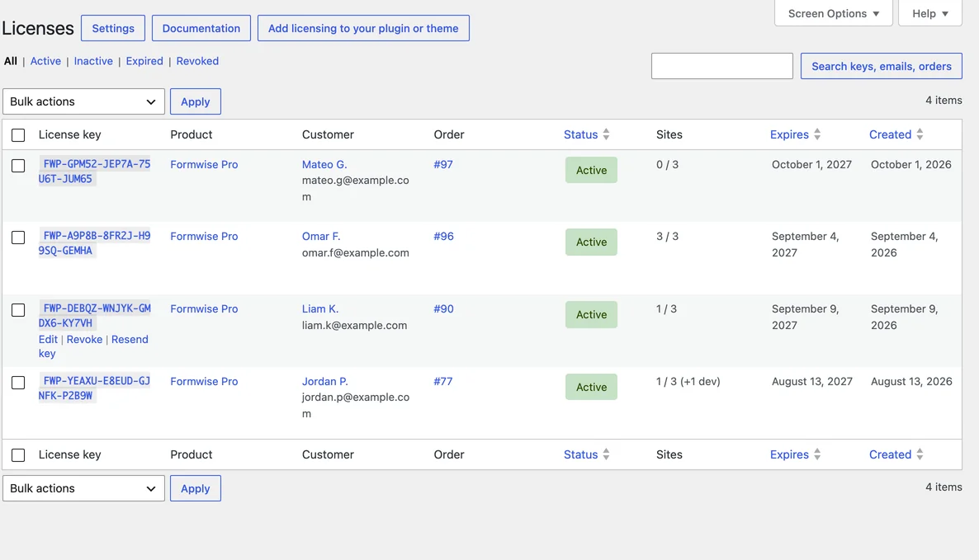Expand the Screen Options panel
This screenshot has width=979, height=560.
click(833, 13)
